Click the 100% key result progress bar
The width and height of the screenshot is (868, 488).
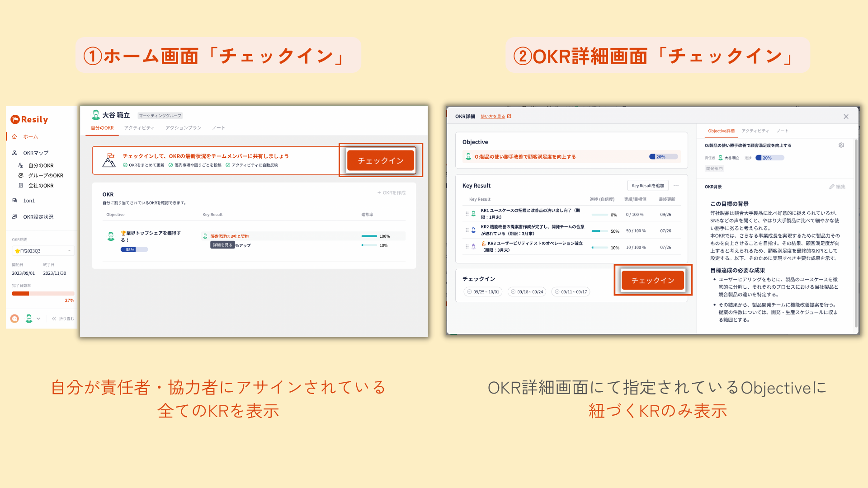click(x=369, y=236)
